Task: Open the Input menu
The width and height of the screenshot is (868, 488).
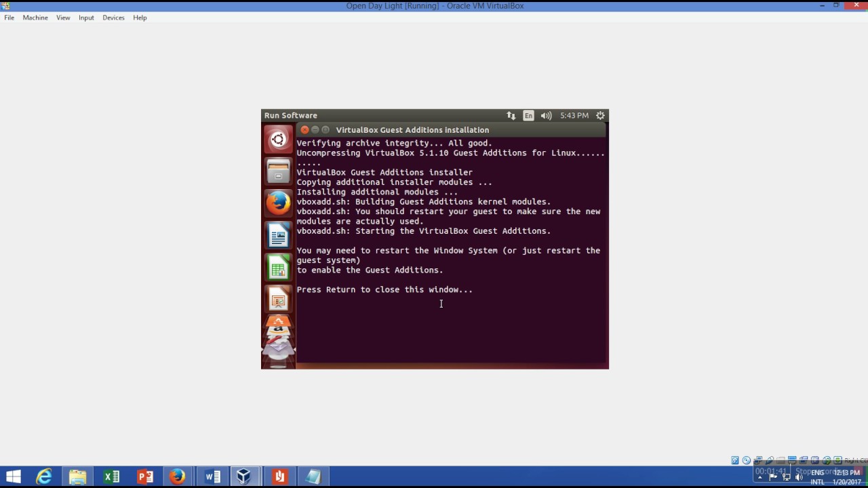Action: point(86,18)
